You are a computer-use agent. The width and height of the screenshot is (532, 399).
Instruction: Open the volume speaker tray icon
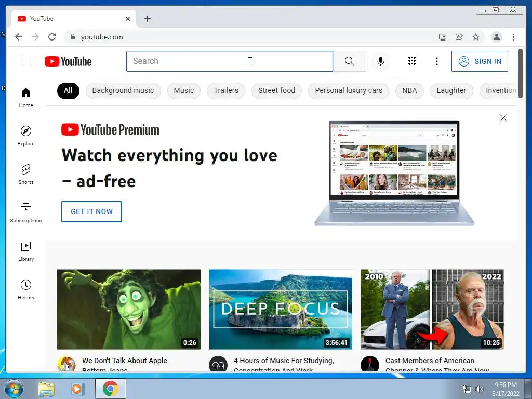pos(479,389)
